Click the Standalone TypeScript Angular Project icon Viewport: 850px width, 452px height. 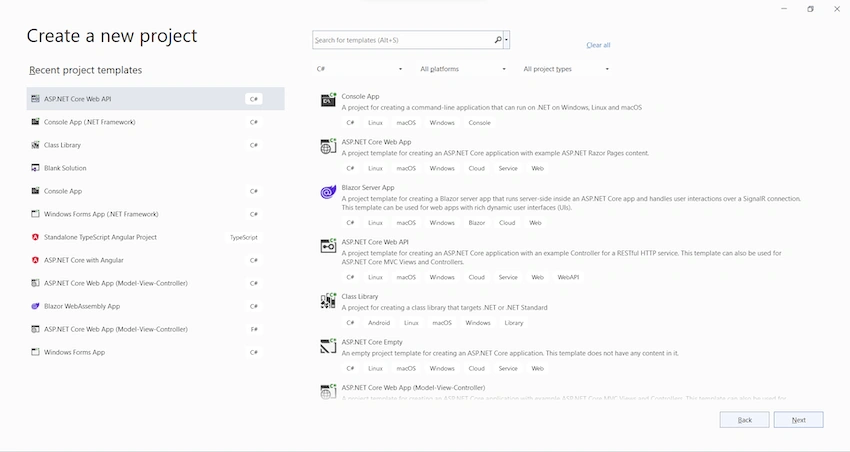[35, 237]
